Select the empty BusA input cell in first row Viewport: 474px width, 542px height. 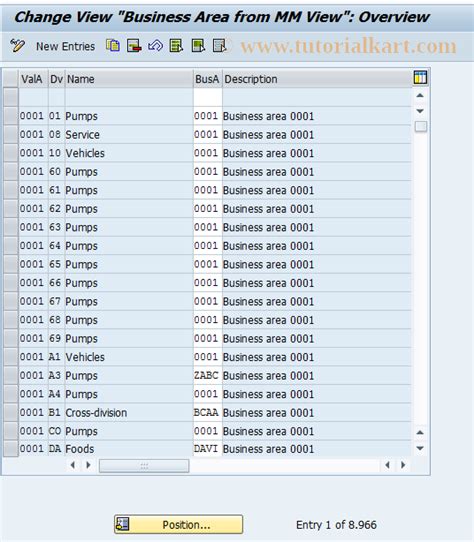207,97
